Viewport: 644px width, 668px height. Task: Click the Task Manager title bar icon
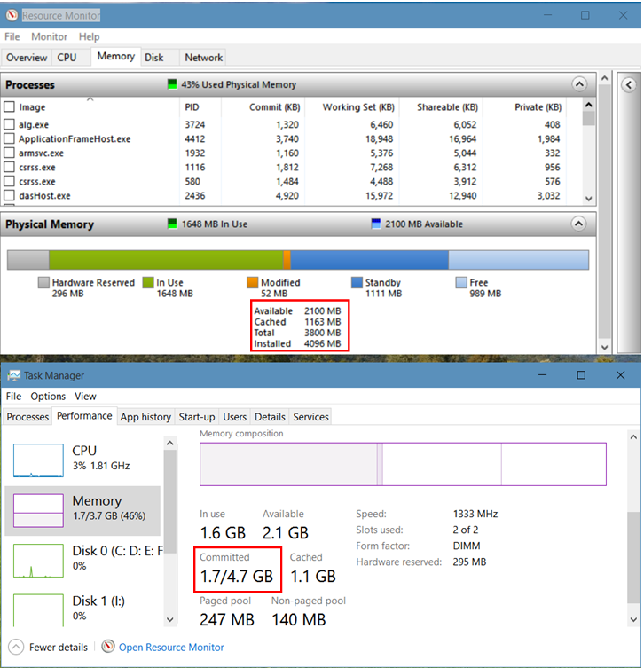(x=13, y=375)
